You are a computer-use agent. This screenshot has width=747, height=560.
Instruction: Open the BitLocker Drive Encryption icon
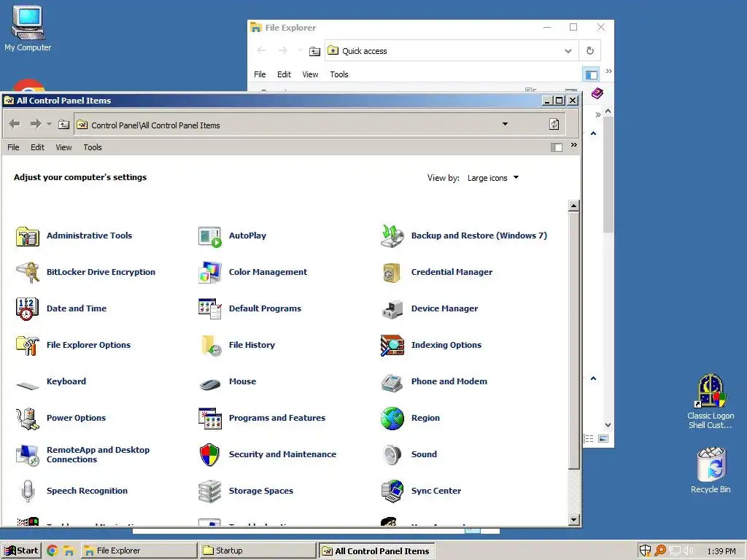27,273
